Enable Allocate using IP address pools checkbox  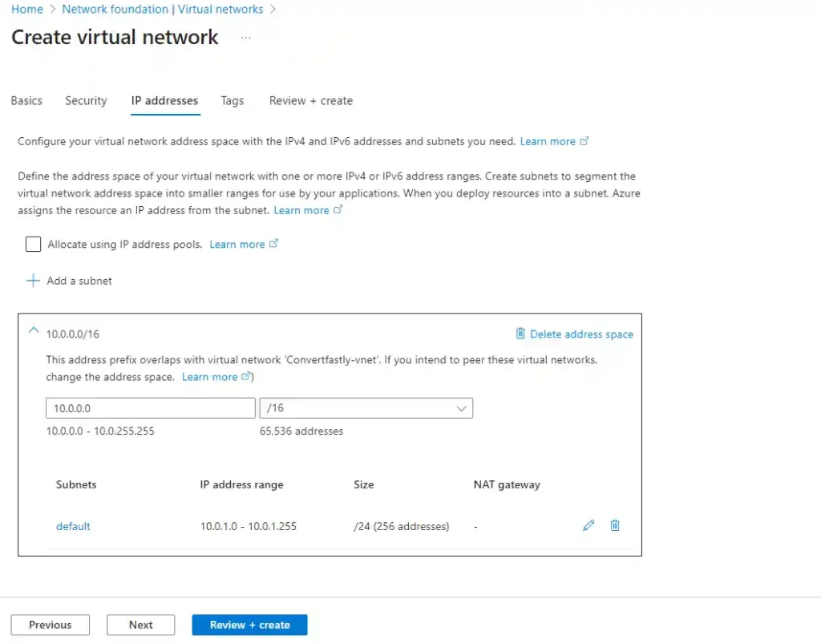click(x=33, y=245)
